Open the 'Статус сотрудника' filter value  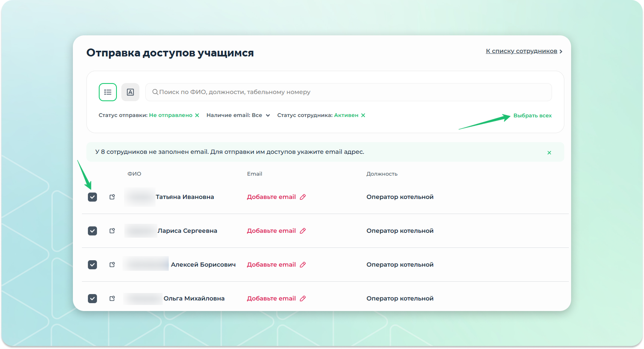point(346,115)
